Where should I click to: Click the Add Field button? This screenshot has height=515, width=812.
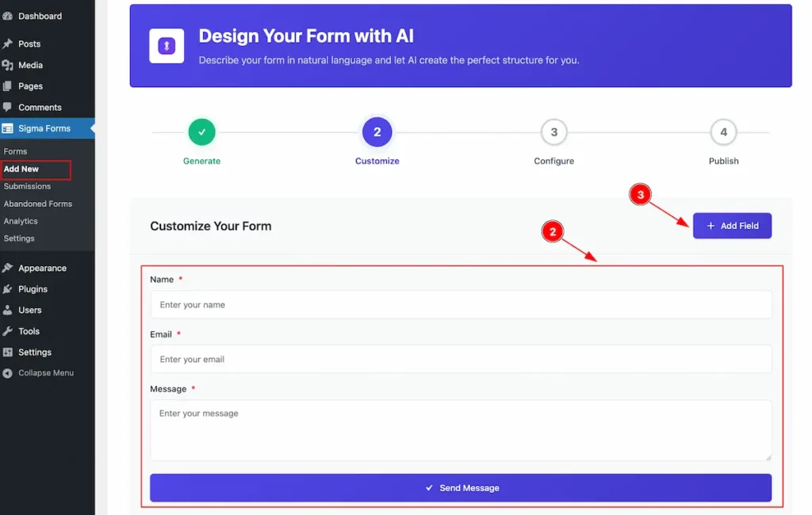[732, 226]
